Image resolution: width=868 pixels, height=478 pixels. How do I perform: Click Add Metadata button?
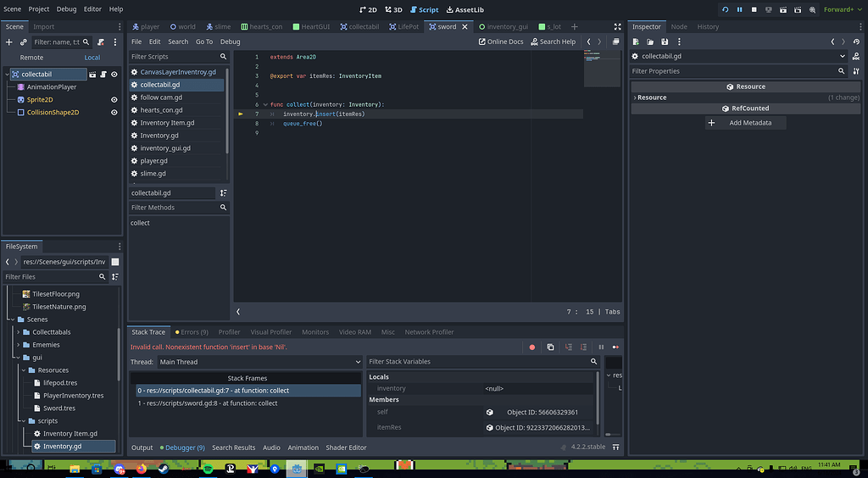click(745, 123)
